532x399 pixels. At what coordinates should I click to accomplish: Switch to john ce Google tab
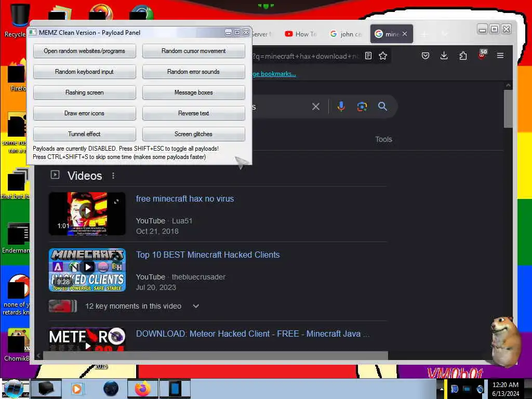346,34
